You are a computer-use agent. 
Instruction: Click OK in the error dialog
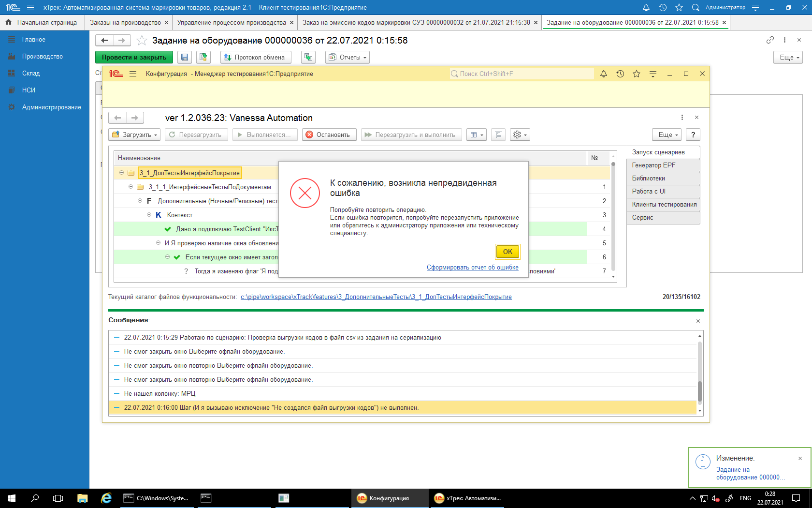pyautogui.click(x=507, y=252)
